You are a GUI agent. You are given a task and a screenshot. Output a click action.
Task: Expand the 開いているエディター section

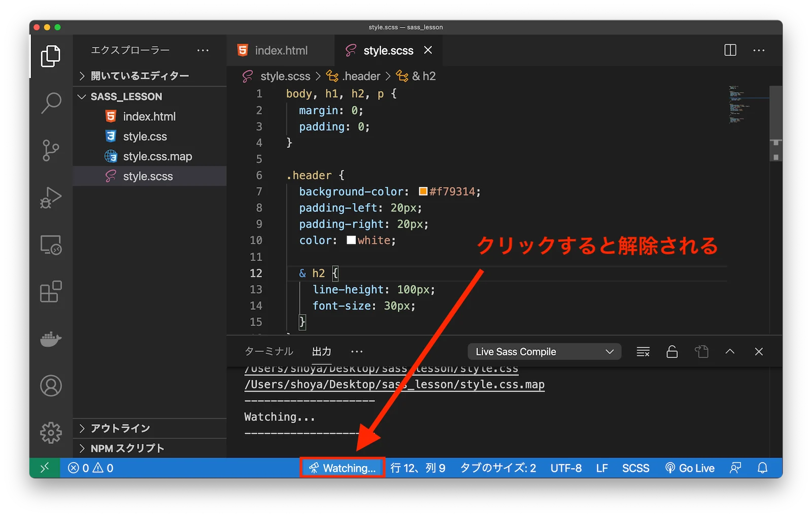tap(150, 76)
